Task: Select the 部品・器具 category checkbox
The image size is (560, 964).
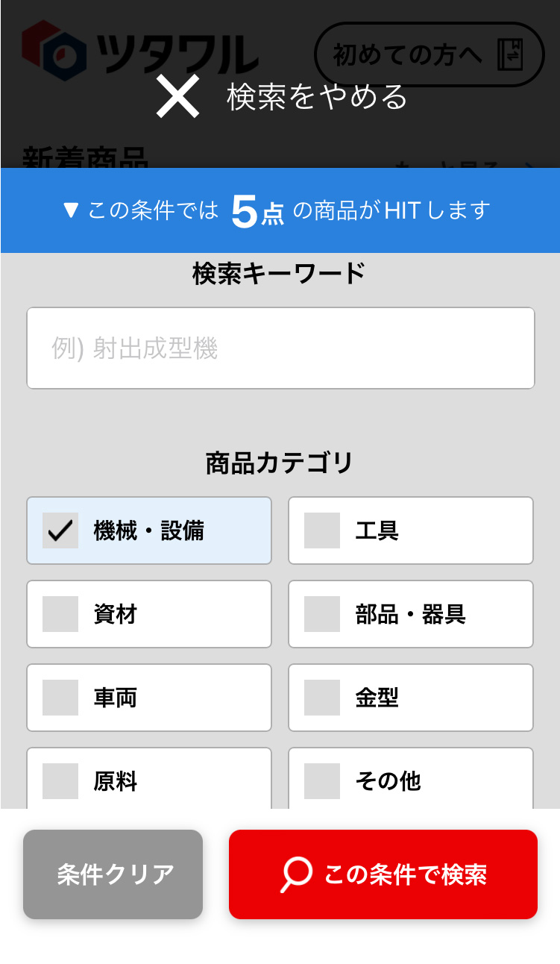Action: click(x=322, y=614)
